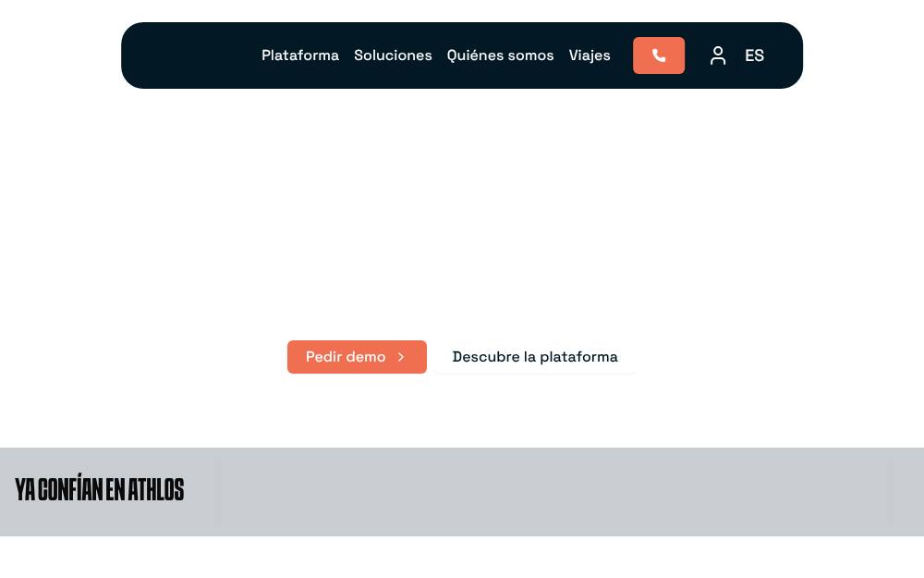The height and width of the screenshot is (578, 924).
Task: Open the user account icon
Action: pos(717,55)
